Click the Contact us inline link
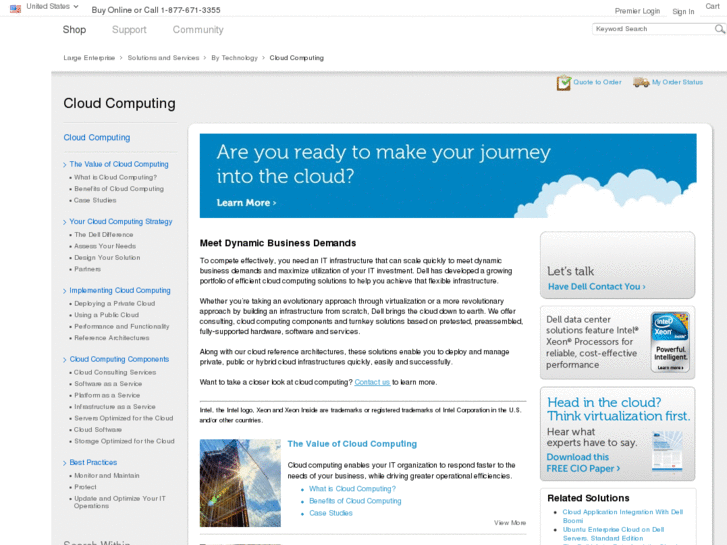The width and height of the screenshot is (727, 545). 372,382
